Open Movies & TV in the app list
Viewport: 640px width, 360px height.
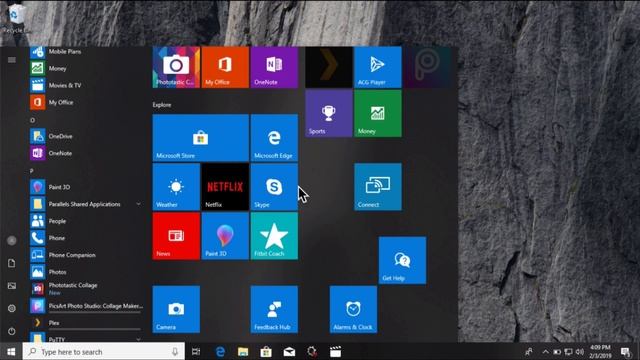[x=86, y=85]
